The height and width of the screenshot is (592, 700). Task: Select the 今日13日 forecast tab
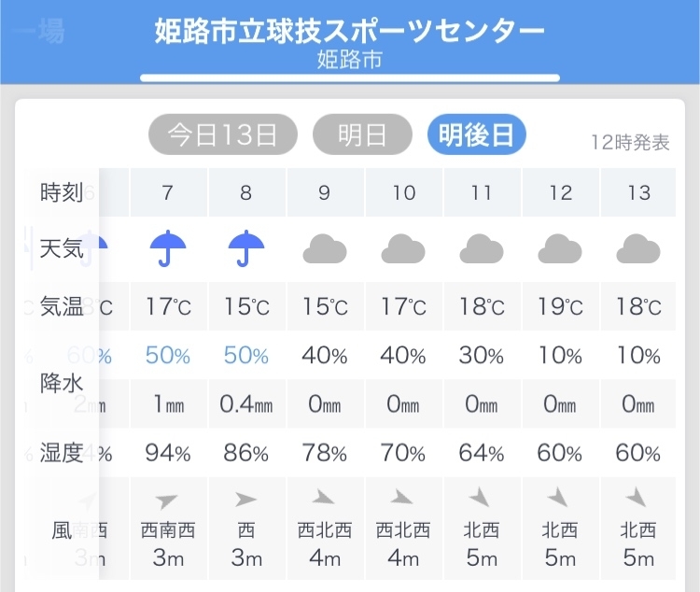tap(223, 134)
